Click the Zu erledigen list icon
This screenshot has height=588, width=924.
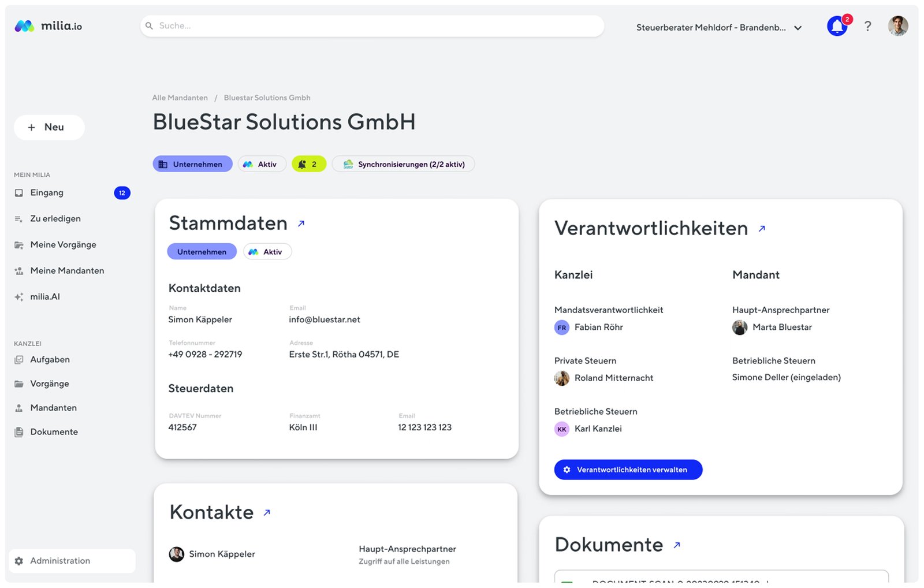(19, 219)
